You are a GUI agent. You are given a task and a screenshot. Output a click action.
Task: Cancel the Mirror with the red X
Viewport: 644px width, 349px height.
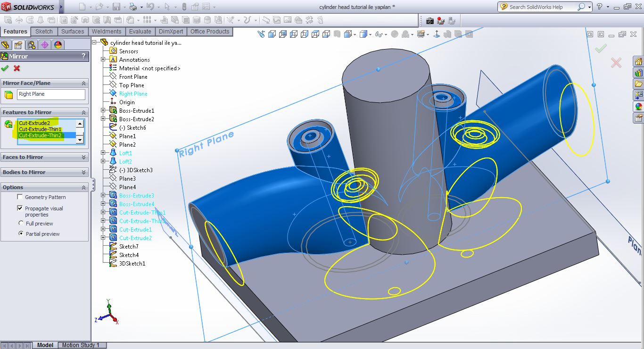pyautogui.click(x=17, y=68)
